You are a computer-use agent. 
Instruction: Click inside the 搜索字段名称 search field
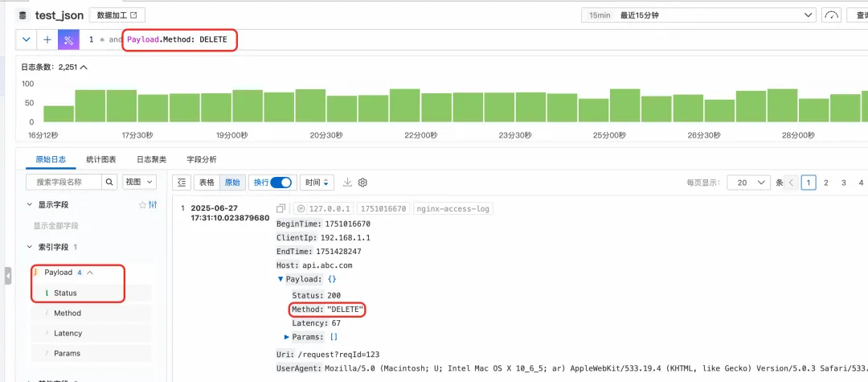(63, 183)
